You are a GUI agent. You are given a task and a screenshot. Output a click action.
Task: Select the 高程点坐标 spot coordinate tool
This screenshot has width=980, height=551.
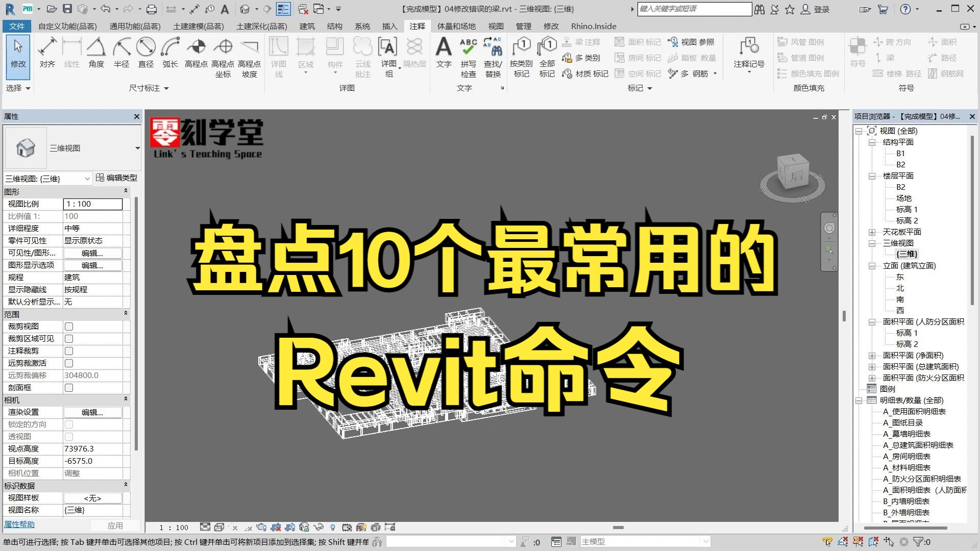(x=223, y=56)
